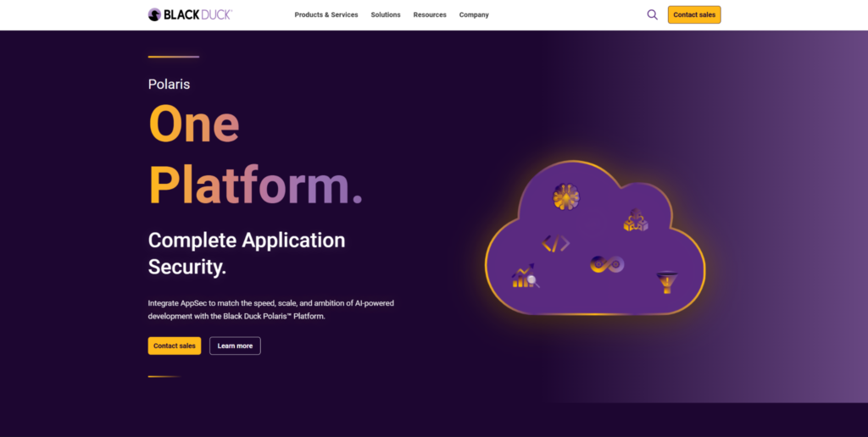Open the search magnifier icon
The width and height of the screenshot is (868, 437).
[x=652, y=15]
